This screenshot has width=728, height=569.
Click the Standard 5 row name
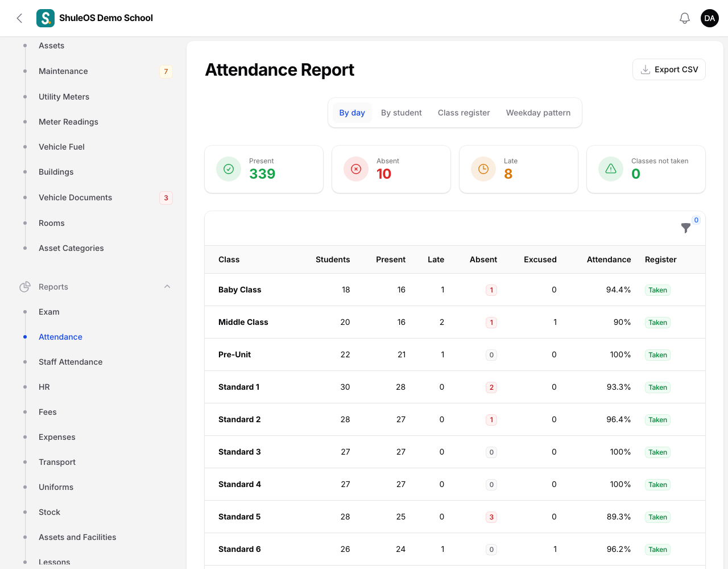239,517
